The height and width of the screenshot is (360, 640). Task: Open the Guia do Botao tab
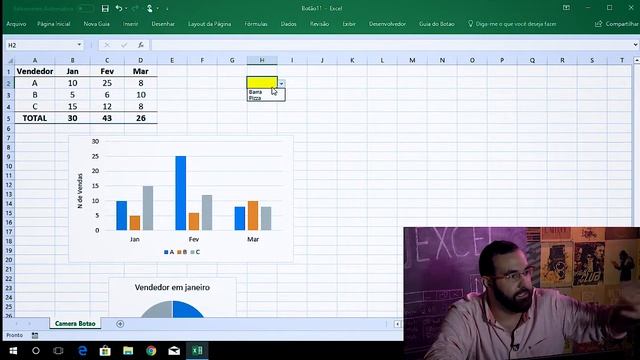point(436,24)
